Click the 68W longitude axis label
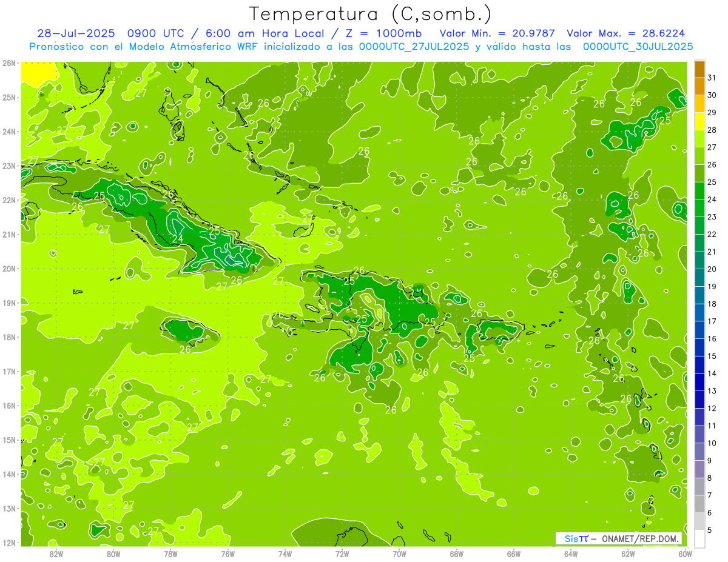 (457, 554)
